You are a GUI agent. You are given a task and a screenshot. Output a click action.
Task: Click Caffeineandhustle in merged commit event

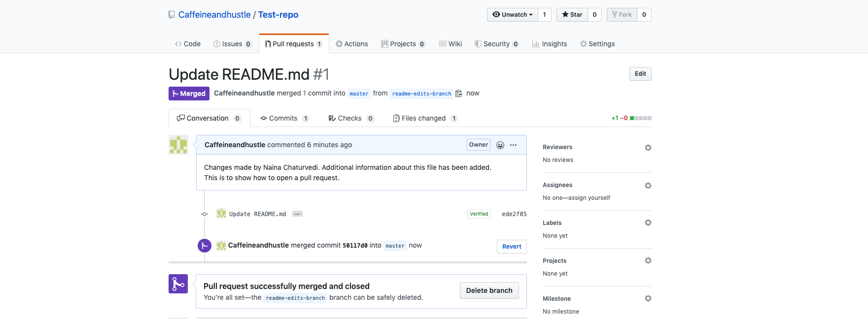point(258,246)
